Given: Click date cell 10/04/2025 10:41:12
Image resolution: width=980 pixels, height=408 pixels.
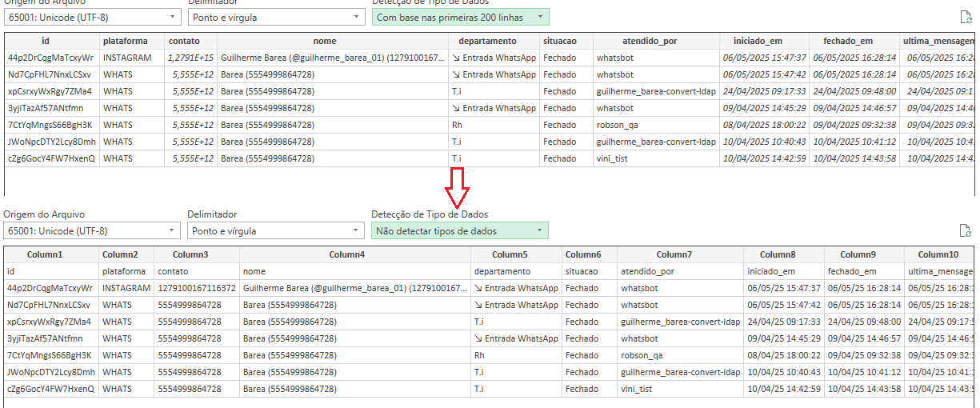Looking at the screenshot, I should (854, 142).
